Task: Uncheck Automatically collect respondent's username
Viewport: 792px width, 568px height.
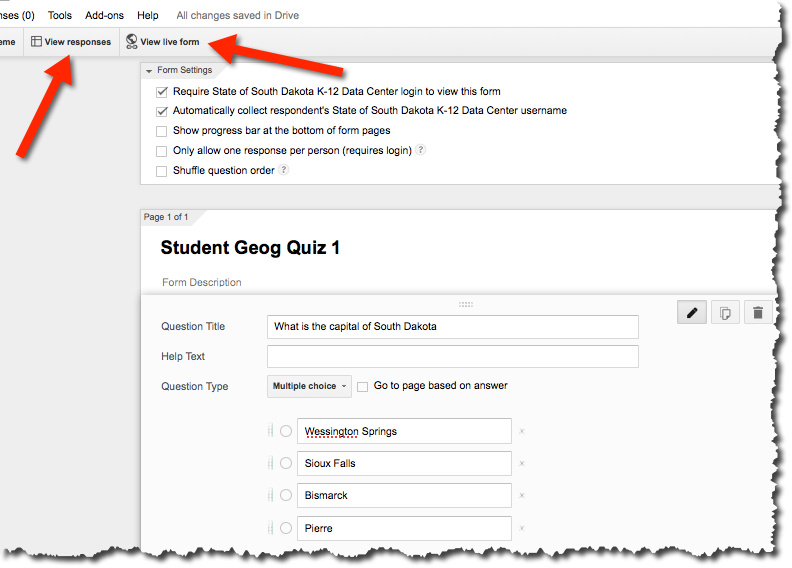Action: pos(162,111)
